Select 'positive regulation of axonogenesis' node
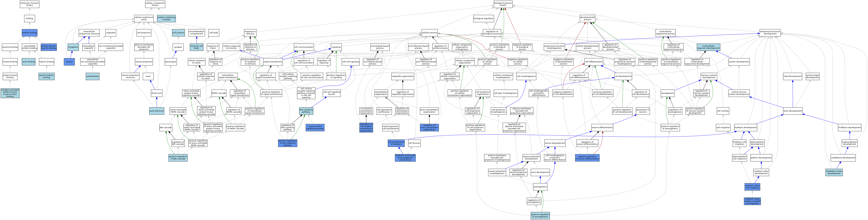 click(x=540, y=216)
